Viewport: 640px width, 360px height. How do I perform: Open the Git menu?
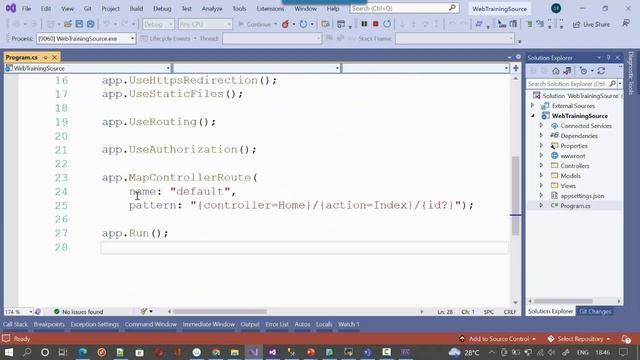click(87, 9)
